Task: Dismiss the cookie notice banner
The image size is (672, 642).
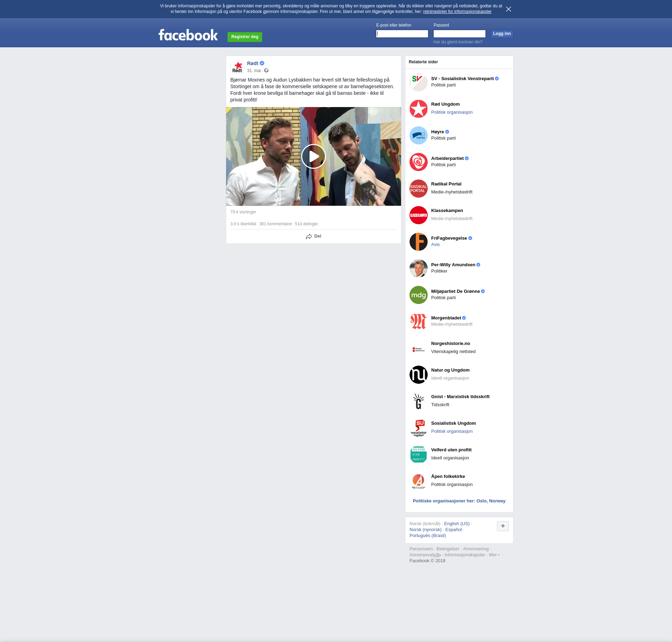Action: coord(509,9)
